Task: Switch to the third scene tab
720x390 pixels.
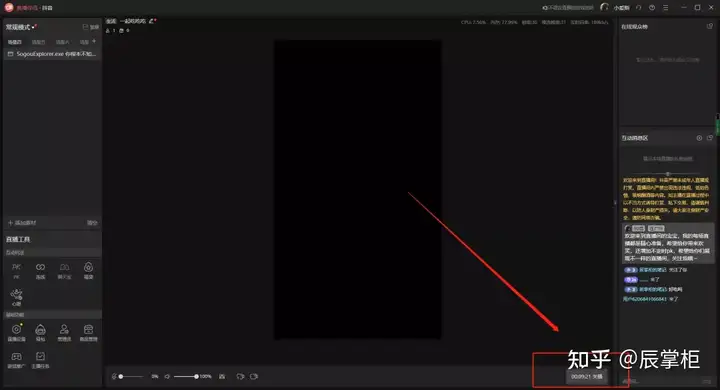Action: click(62, 42)
